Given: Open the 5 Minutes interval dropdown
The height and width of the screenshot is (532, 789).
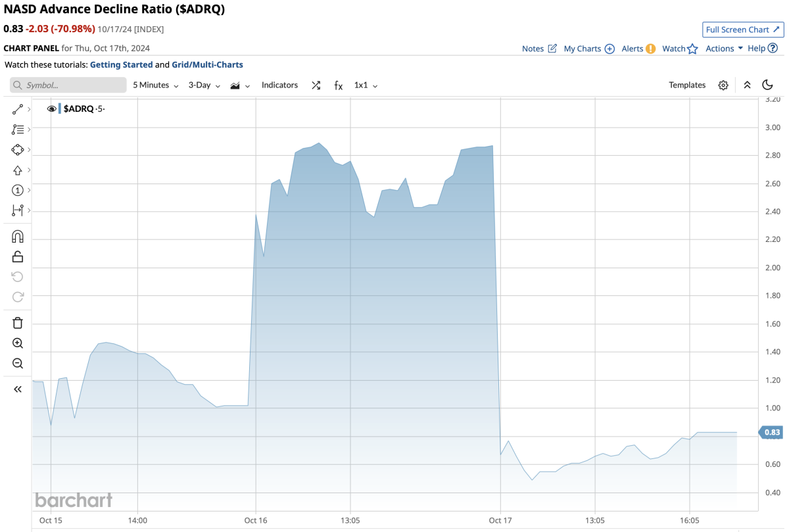Looking at the screenshot, I should [x=156, y=85].
